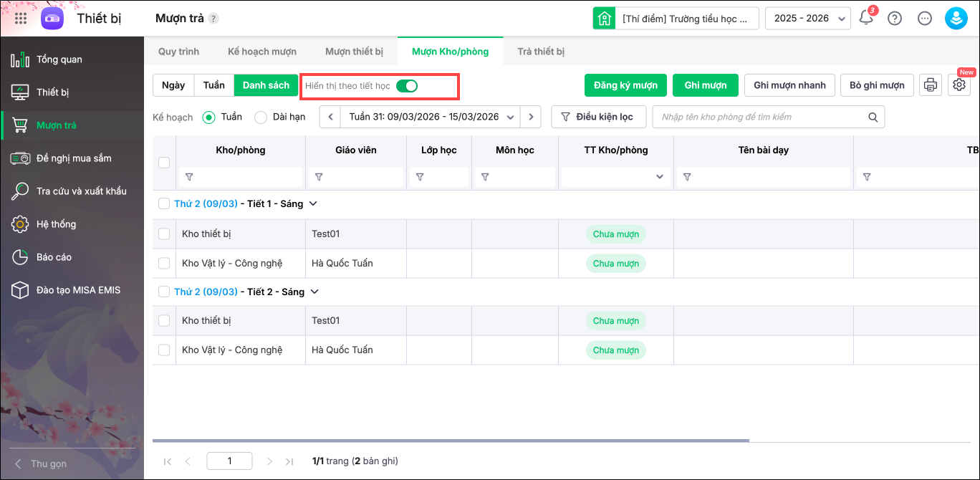The width and height of the screenshot is (980, 480).
Task: Click search magnifier in kho phòng search box
Action: point(873,117)
